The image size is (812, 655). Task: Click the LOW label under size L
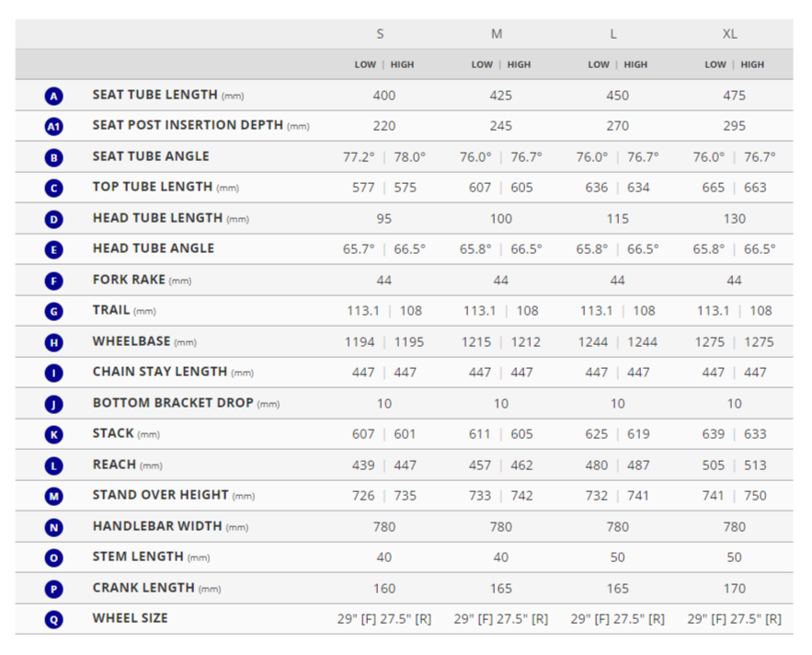[598, 65]
